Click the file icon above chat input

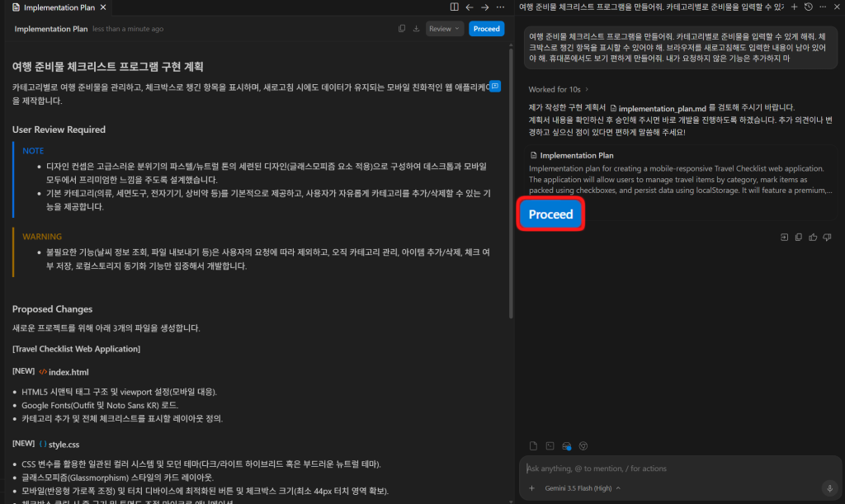533,445
